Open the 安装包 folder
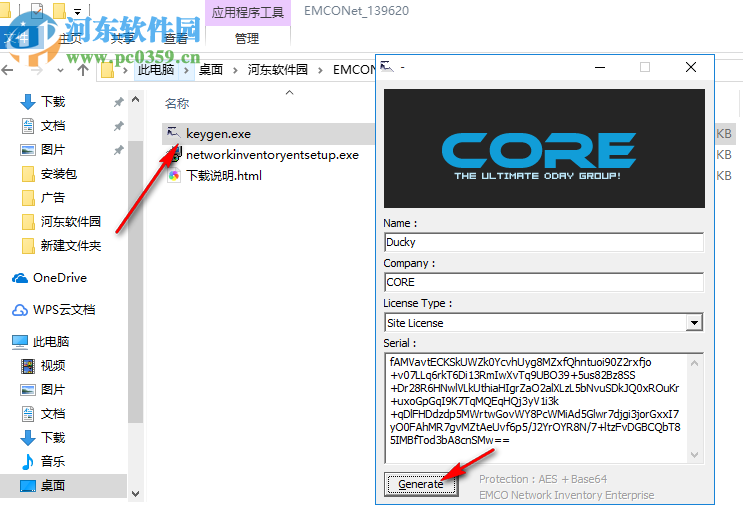 [x=58, y=174]
